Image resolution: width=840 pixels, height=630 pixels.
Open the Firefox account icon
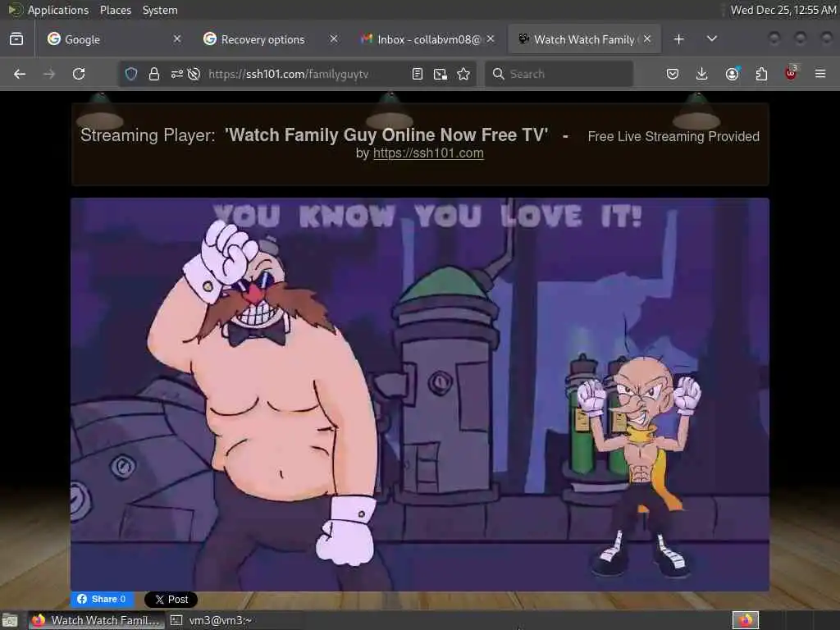[732, 74]
